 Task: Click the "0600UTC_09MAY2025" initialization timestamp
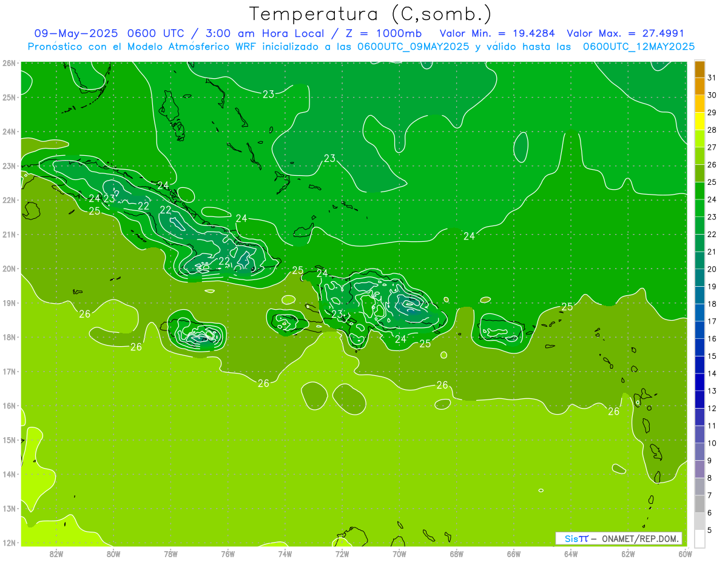[x=413, y=47]
